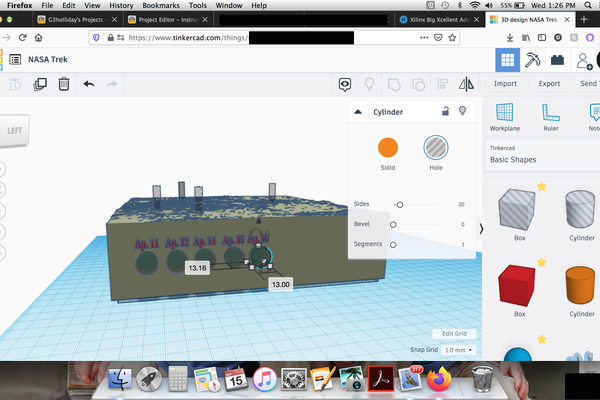600x400 pixels.
Task: Click the LEFT face of view cube
Action: tap(15, 131)
